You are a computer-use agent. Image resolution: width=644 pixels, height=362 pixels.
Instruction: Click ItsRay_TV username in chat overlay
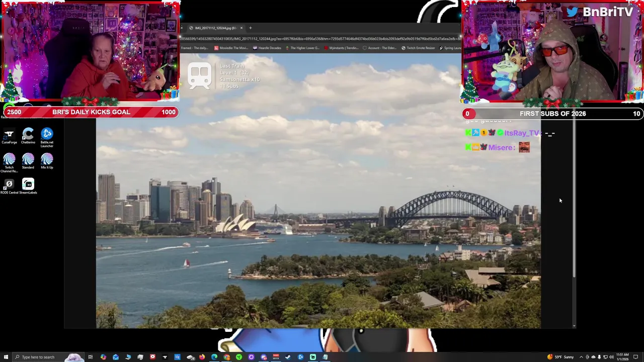pyautogui.click(x=522, y=133)
